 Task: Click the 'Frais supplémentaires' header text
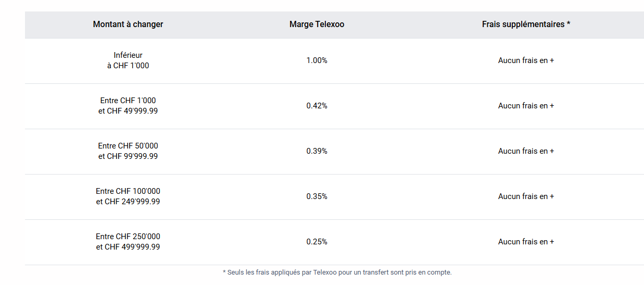523,24
